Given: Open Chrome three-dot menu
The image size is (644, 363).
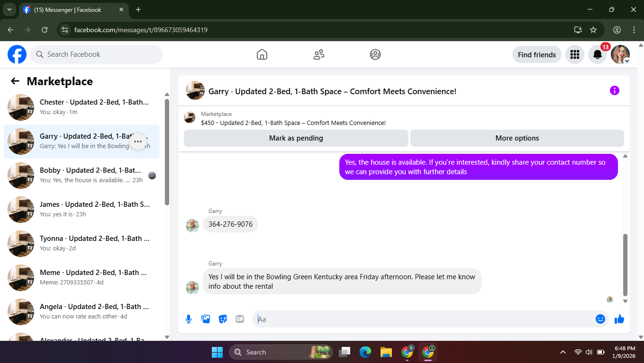Looking at the screenshot, I should (x=634, y=30).
